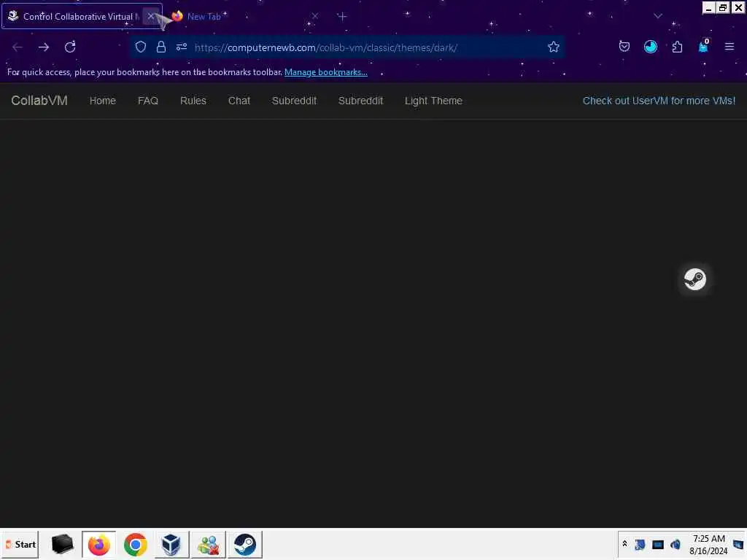Image resolution: width=747 pixels, height=560 pixels.
Task: Click the show desktop icon after the clock
Action: pyautogui.click(x=738, y=544)
